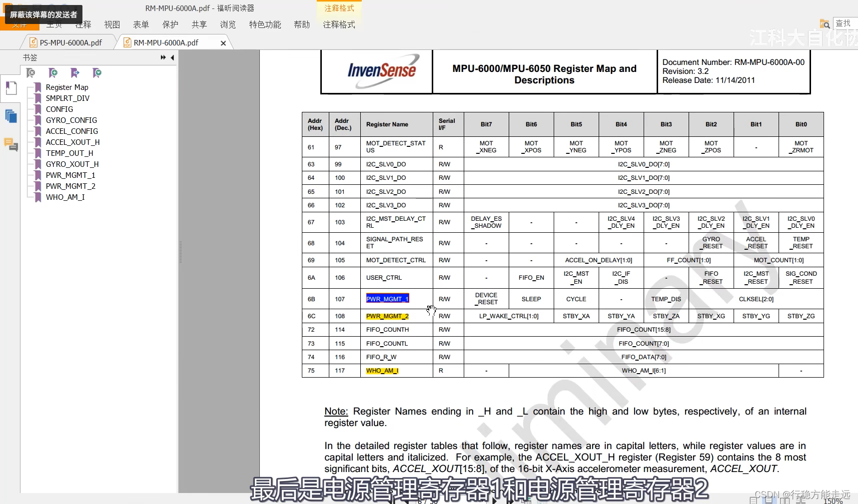The height and width of the screenshot is (504, 858).
Task: Collapse the bookmark panel with left arrow
Action: pyautogui.click(x=172, y=57)
